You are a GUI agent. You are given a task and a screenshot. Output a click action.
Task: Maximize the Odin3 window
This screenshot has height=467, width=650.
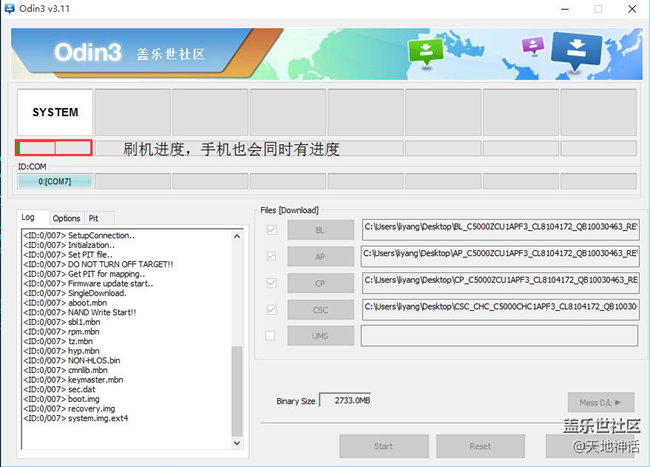[x=598, y=9]
